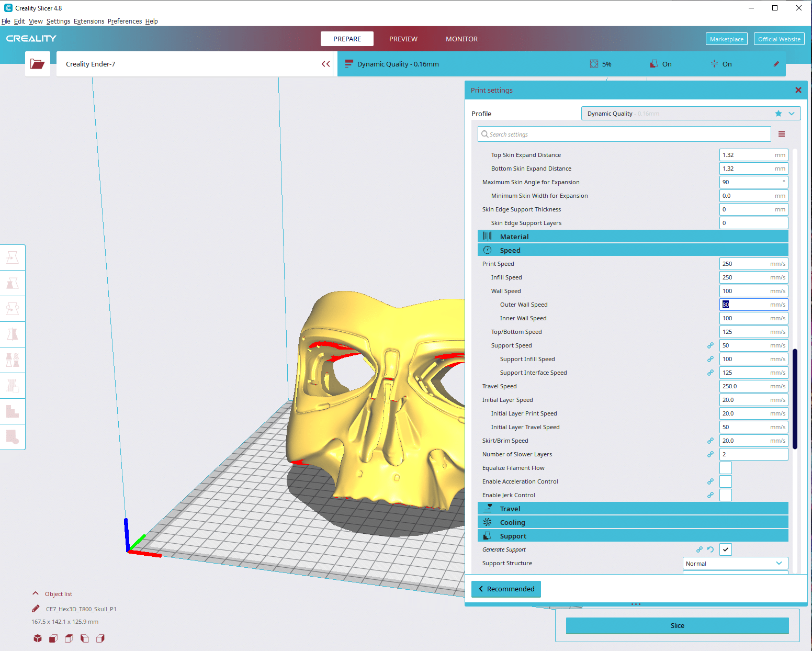Click link icon next to Support Infill Speed
The width and height of the screenshot is (812, 651).
click(x=710, y=359)
